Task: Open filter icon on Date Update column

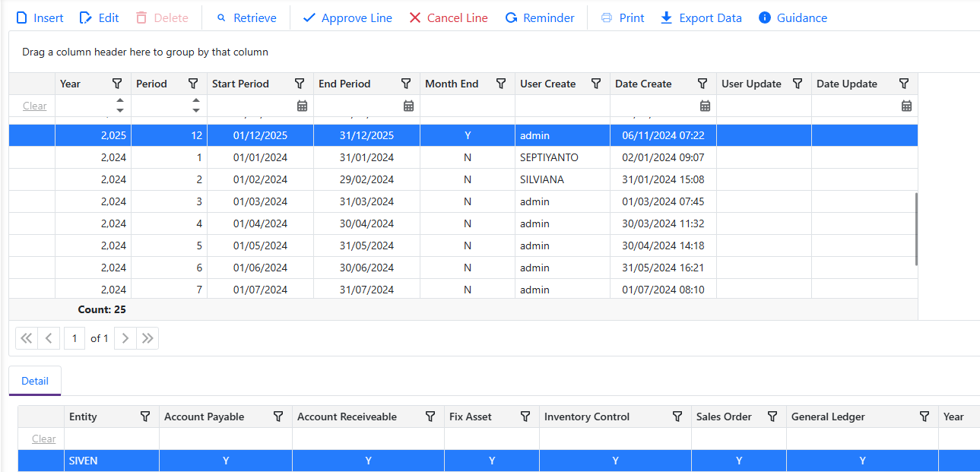Action: (x=904, y=84)
